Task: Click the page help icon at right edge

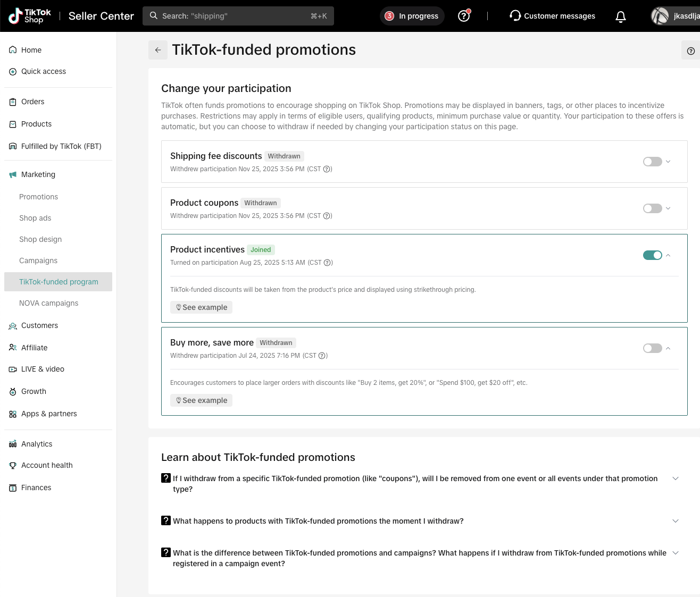Action: tap(690, 51)
